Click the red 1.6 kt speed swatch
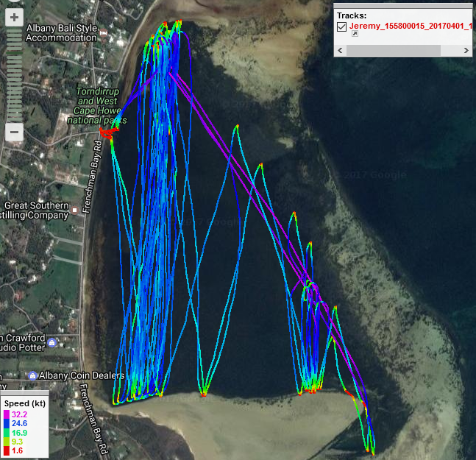476x460 pixels. click(7, 450)
